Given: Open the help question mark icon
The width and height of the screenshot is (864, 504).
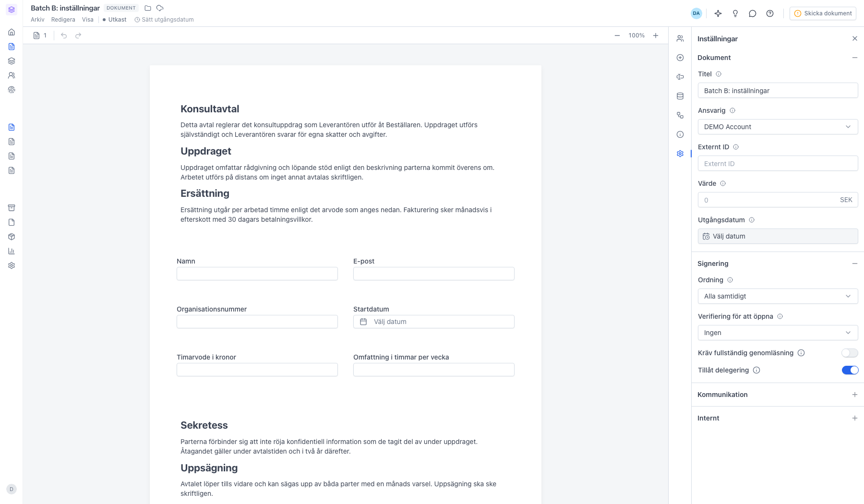Looking at the screenshot, I should tap(770, 13).
